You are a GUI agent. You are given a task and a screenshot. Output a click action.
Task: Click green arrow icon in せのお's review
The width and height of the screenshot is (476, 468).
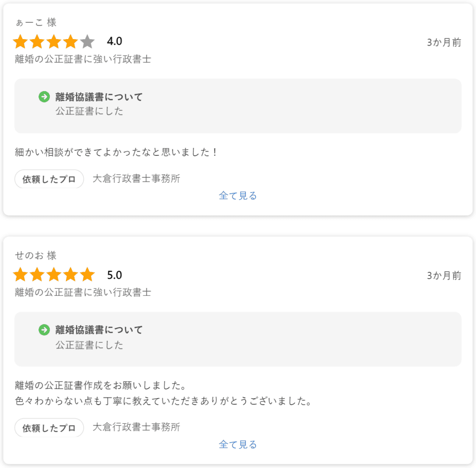click(x=44, y=330)
